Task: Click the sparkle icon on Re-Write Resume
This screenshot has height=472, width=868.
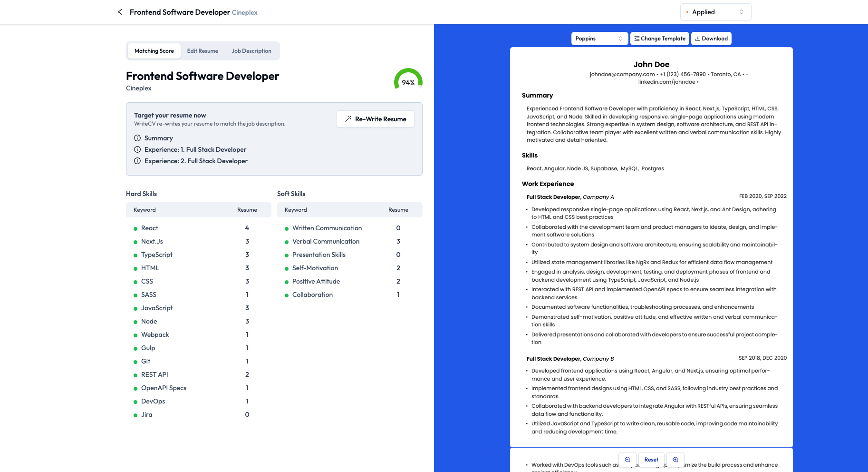Action: (x=348, y=118)
